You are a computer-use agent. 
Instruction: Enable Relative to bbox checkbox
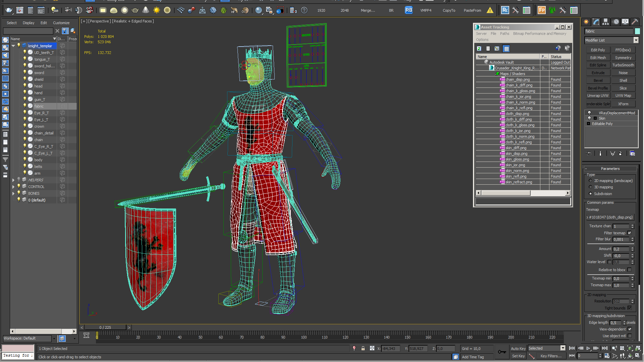pyautogui.click(x=629, y=270)
